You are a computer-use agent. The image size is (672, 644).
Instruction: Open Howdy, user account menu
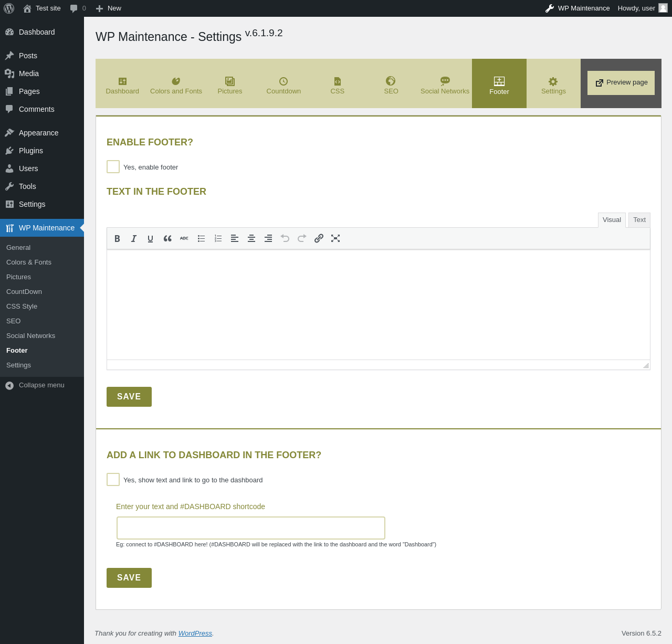[x=643, y=8]
